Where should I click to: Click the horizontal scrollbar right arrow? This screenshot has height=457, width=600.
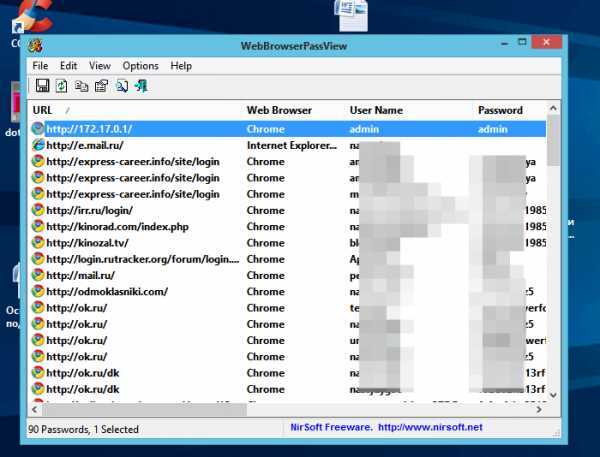coord(539,410)
